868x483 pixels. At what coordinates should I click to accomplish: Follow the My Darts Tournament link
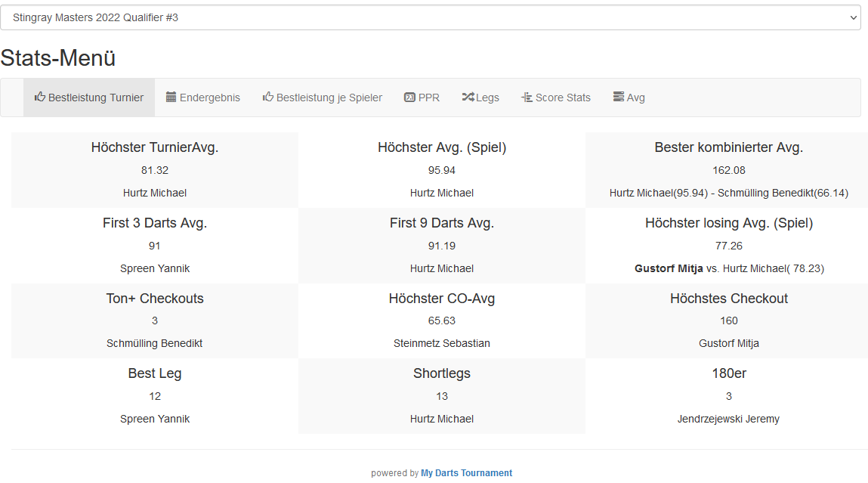pos(466,473)
